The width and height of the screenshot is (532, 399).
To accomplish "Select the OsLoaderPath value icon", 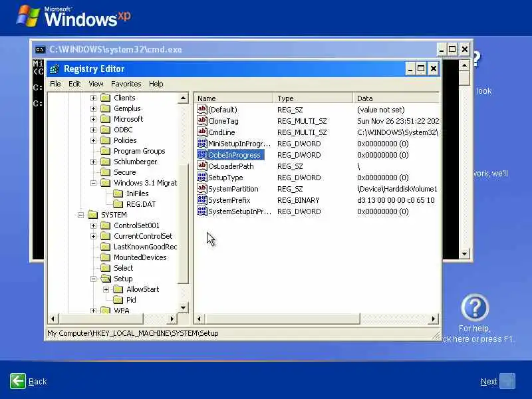I will coord(202,166).
